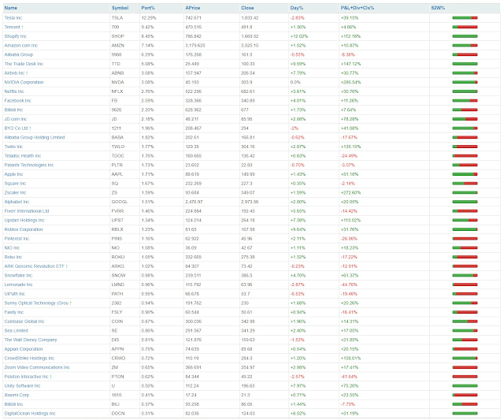Sort holdings by the Port% header

coord(148,8)
